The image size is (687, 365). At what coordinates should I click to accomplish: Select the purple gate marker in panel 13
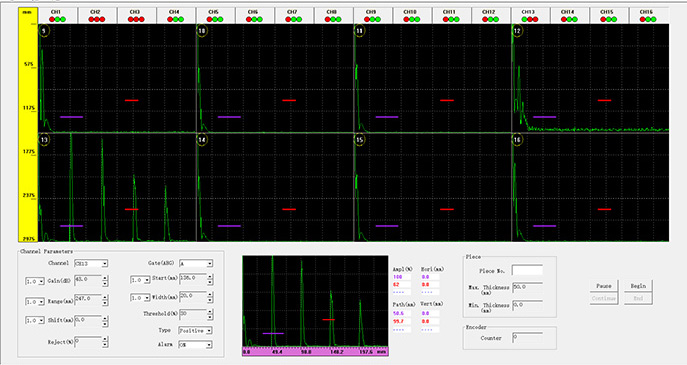coord(71,226)
